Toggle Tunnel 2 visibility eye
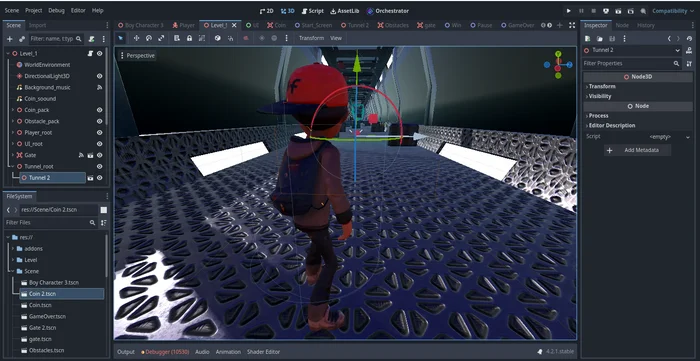700x361 pixels. coord(100,178)
